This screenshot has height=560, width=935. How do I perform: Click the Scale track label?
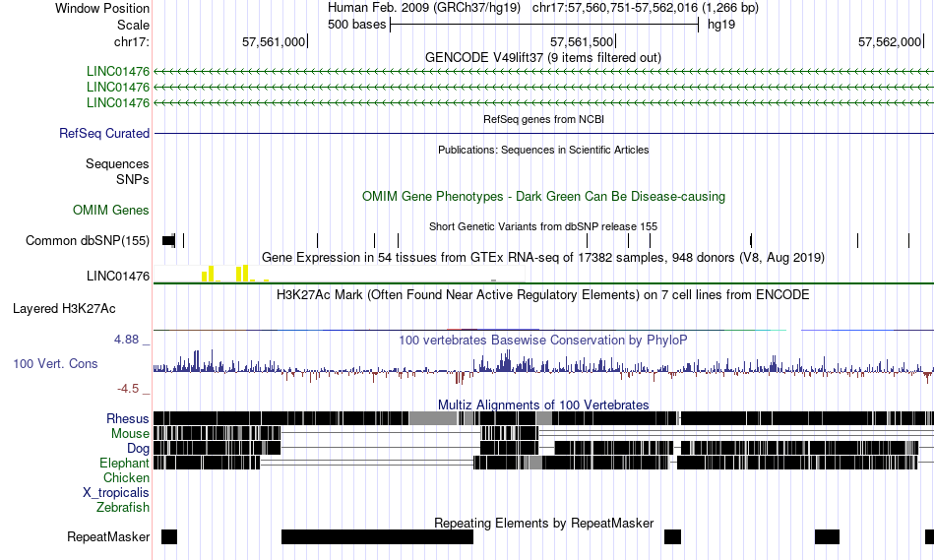pos(133,25)
